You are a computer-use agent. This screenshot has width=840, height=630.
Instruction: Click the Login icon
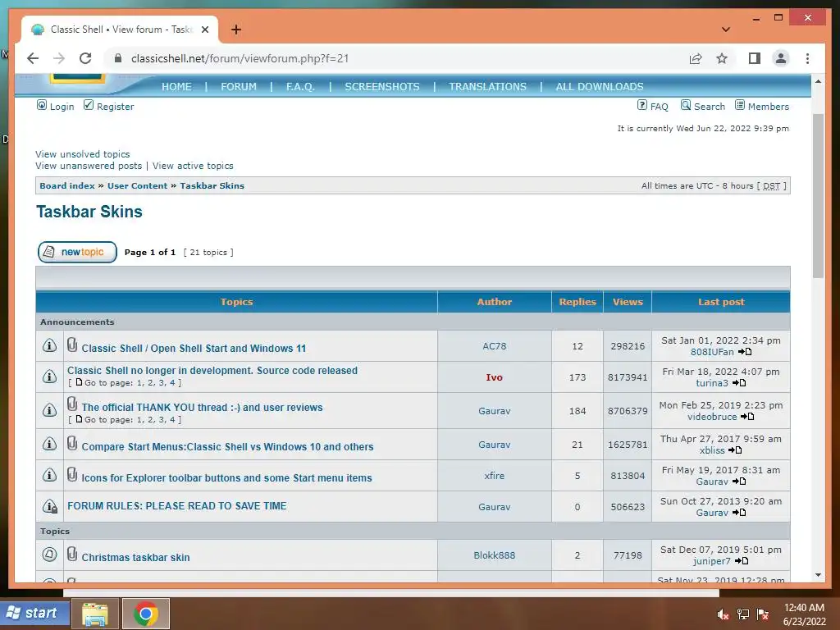41,105
